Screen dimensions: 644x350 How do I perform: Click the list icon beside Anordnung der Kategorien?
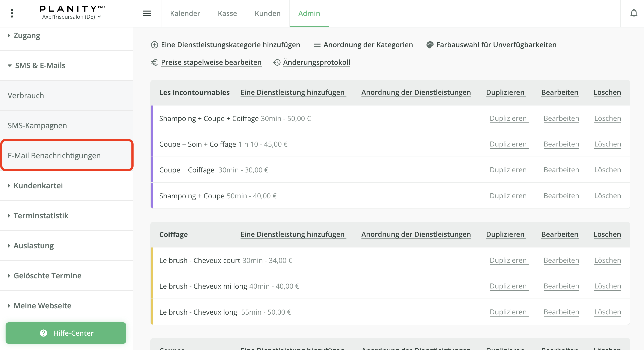click(x=317, y=45)
